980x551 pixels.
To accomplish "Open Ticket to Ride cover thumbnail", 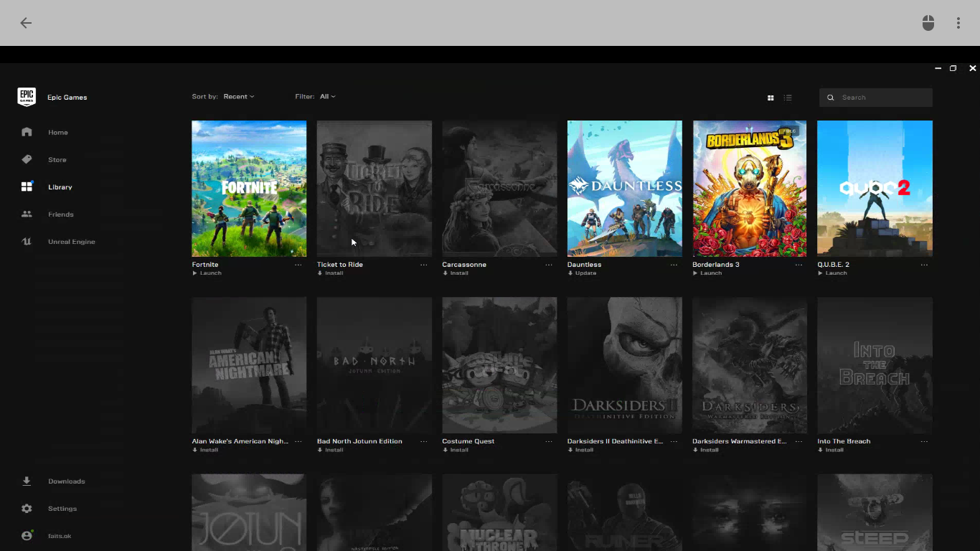I will (374, 189).
